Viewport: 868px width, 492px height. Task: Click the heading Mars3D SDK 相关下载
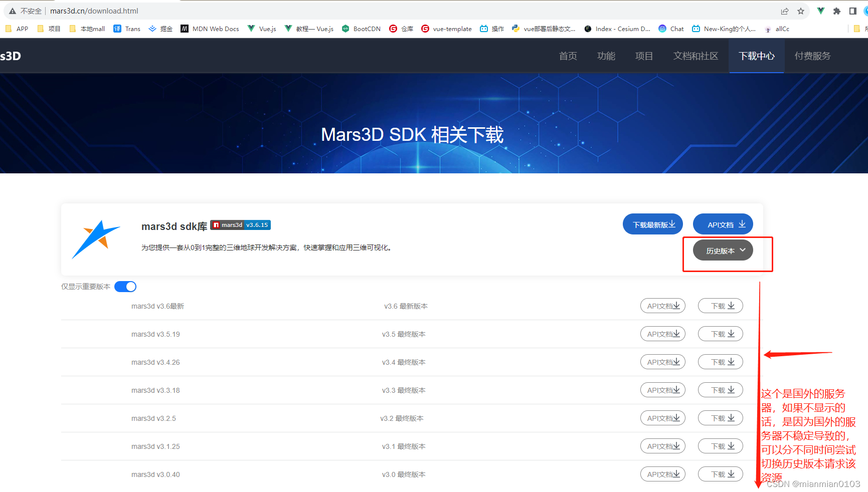click(x=412, y=135)
